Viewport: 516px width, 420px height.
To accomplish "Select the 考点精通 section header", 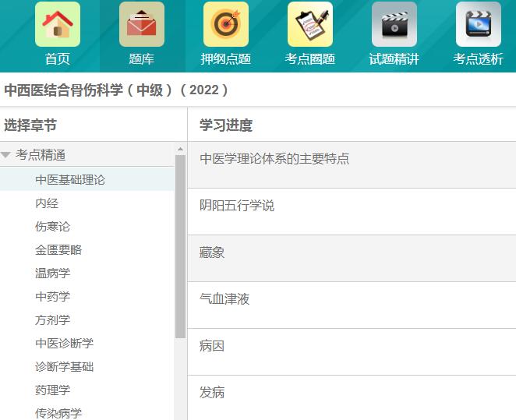I will [87, 154].
